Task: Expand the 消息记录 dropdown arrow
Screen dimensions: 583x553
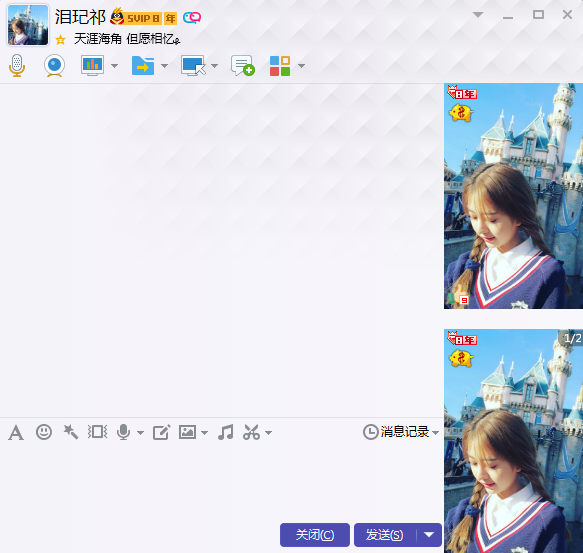Action: 435,433
